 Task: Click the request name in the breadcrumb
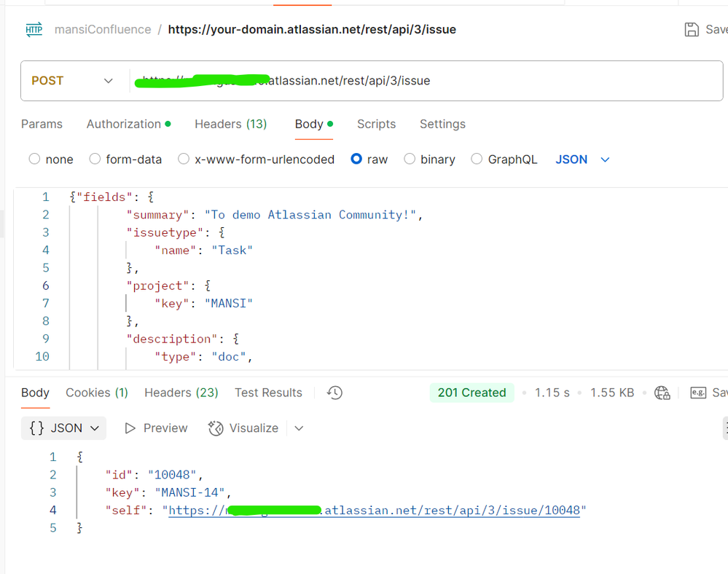tap(312, 29)
